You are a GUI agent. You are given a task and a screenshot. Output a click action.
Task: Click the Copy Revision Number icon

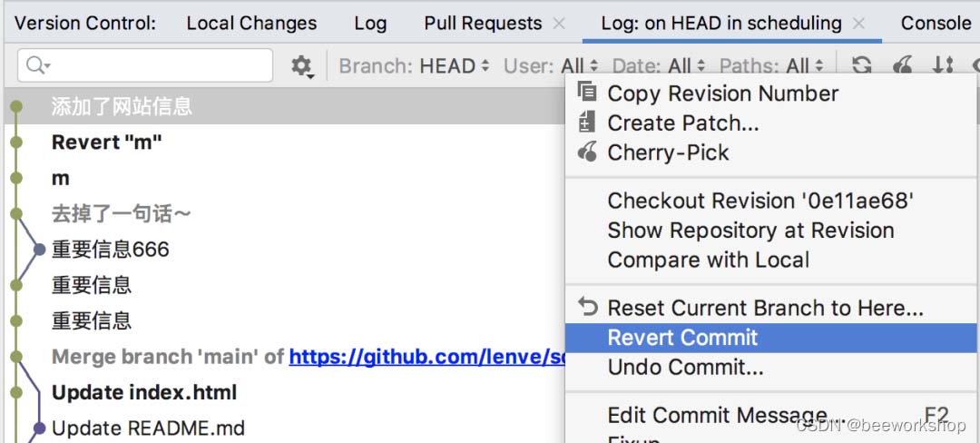pos(587,93)
